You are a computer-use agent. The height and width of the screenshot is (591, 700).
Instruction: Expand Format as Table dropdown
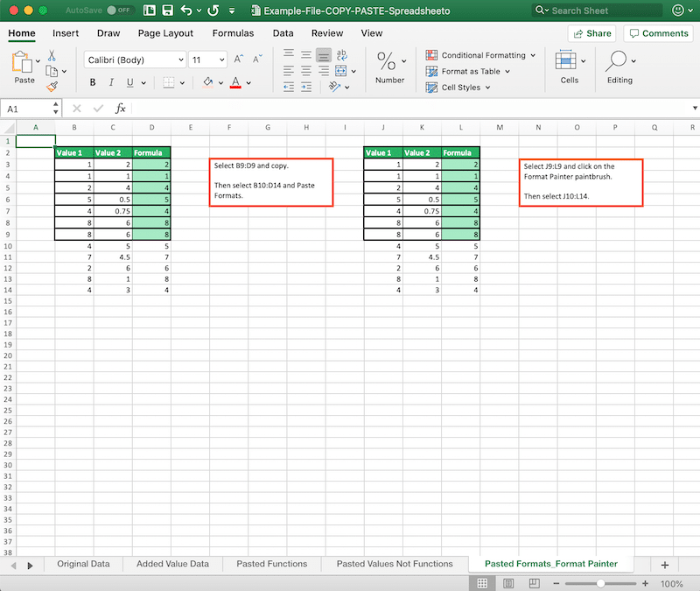pos(507,72)
